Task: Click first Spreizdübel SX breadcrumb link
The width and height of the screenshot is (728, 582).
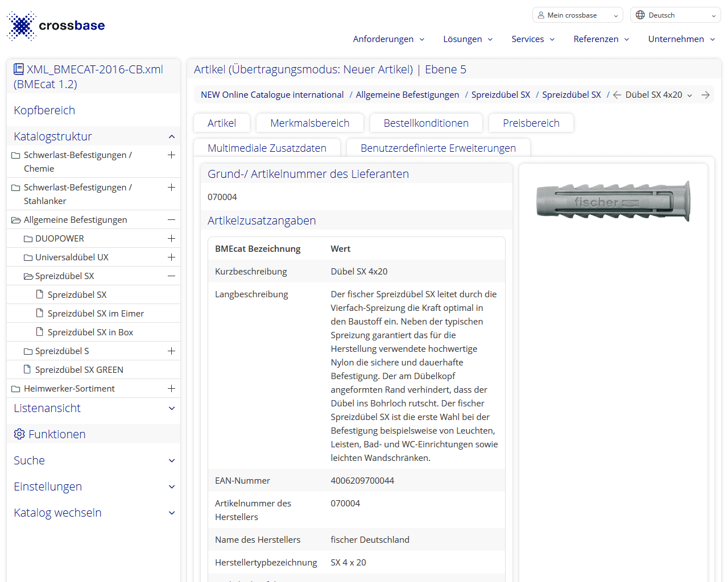Action: 500,95
